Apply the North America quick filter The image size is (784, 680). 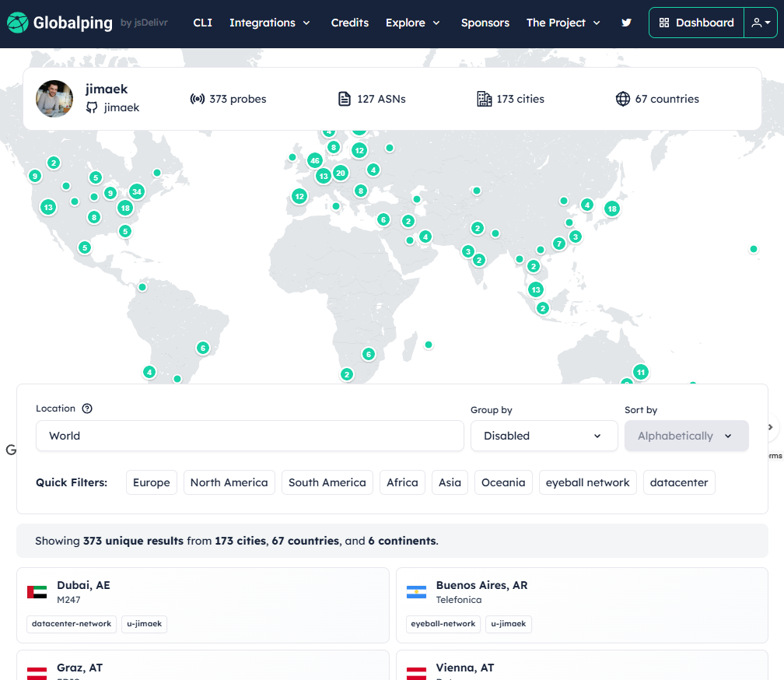point(229,482)
